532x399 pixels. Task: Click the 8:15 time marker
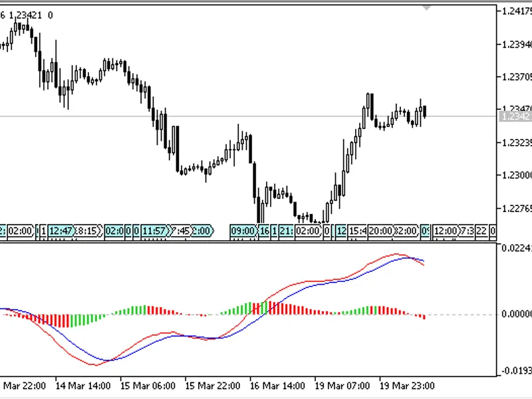pyautogui.click(x=88, y=231)
